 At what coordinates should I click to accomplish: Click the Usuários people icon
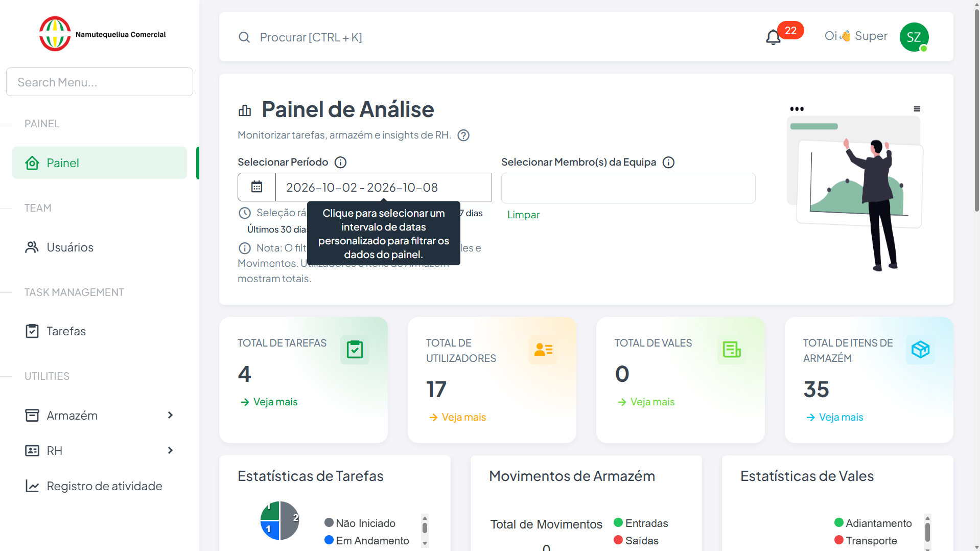(x=32, y=247)
